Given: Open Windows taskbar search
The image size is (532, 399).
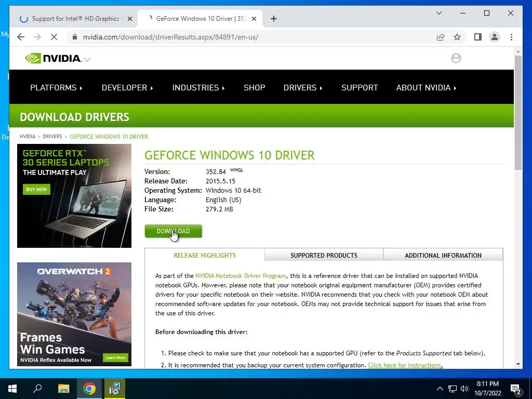Looking at the screenshot, I should point(37,389).
